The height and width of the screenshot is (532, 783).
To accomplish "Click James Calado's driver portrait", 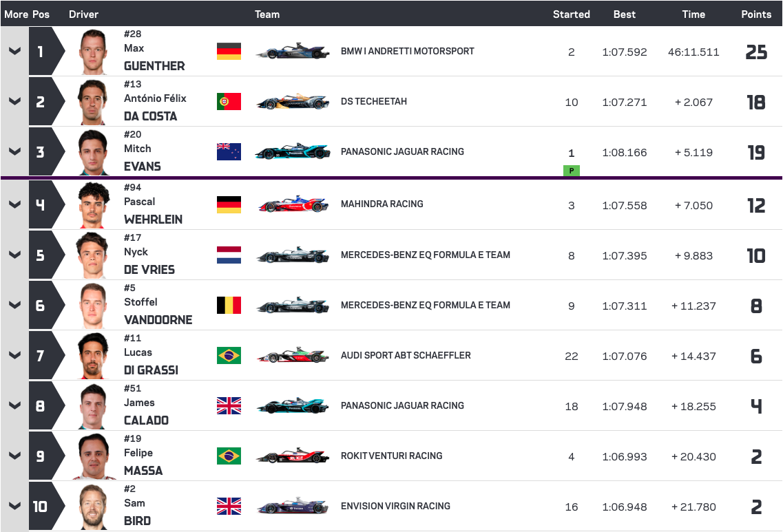I will [x=93, y=406].
